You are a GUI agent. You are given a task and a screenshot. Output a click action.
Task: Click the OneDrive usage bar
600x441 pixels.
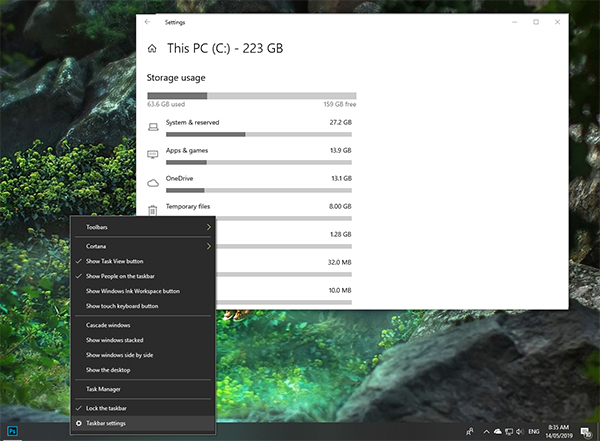pyautogui.click(x=259, y=190)
